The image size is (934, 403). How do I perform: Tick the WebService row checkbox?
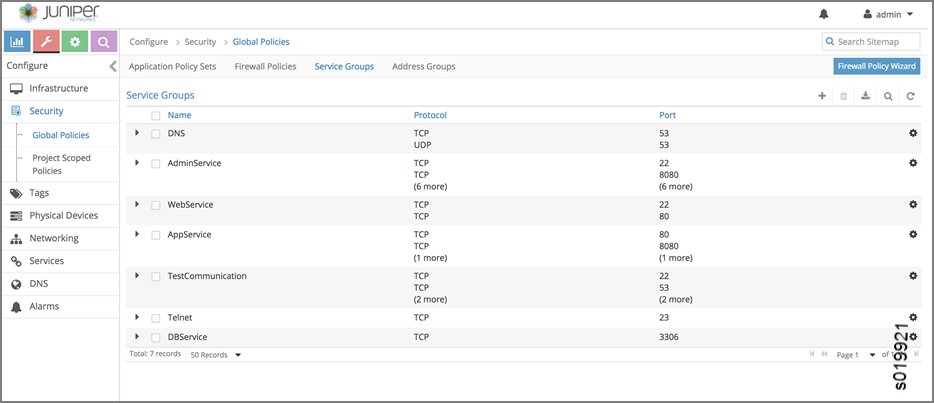point(156,205)
